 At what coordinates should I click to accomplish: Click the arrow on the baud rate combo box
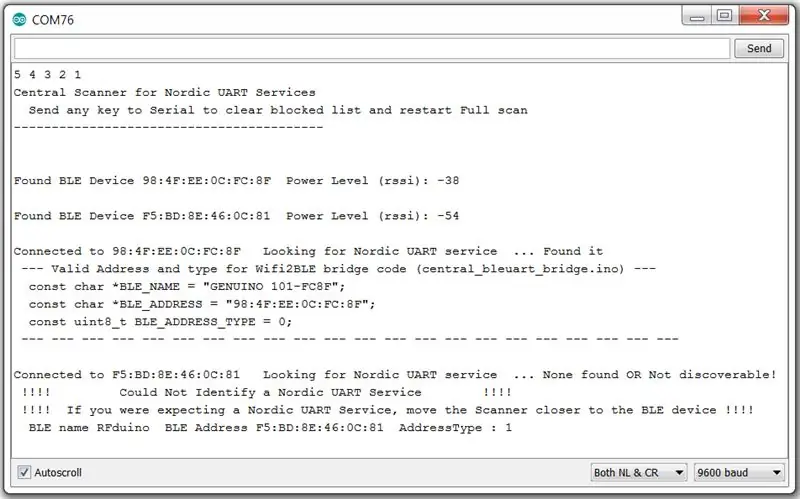coord(777,472)
